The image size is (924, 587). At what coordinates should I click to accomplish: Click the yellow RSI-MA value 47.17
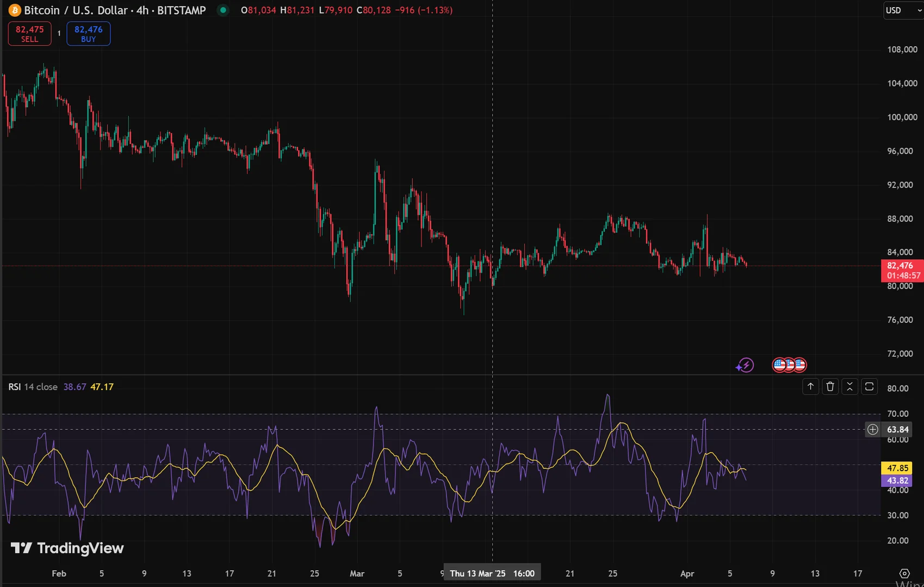click(102, 387)
